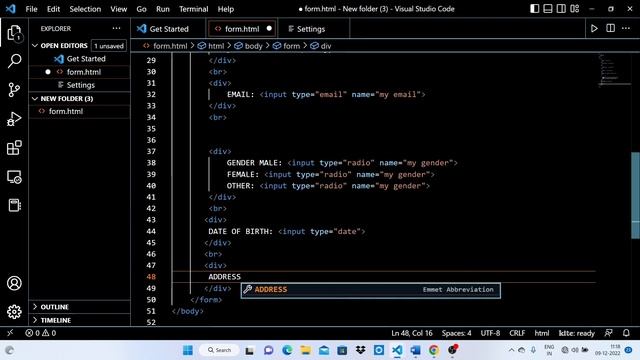Viewport: 640px width, 360px height.
Task: Click form breadcrumb item
Action: coord(286,46)
